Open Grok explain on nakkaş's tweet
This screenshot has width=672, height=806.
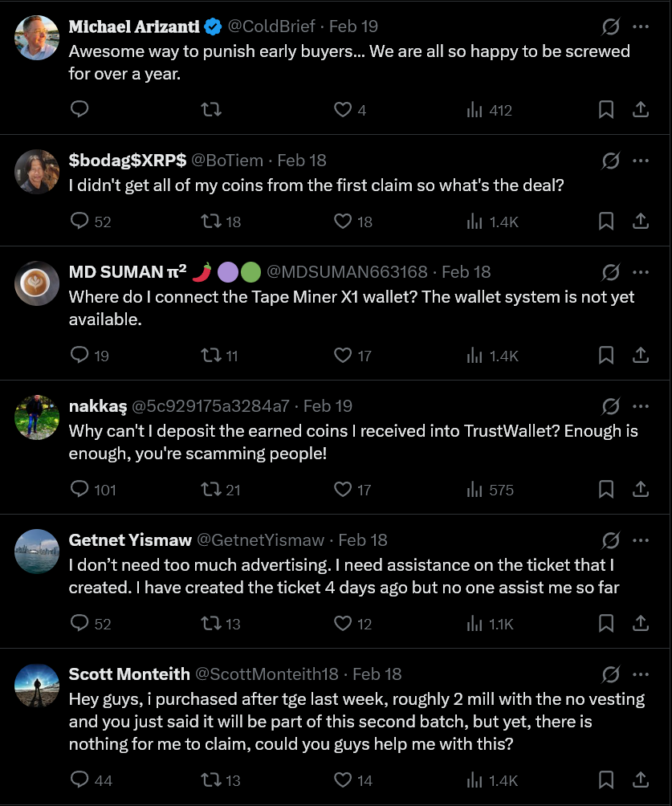(x=610, y=405)
